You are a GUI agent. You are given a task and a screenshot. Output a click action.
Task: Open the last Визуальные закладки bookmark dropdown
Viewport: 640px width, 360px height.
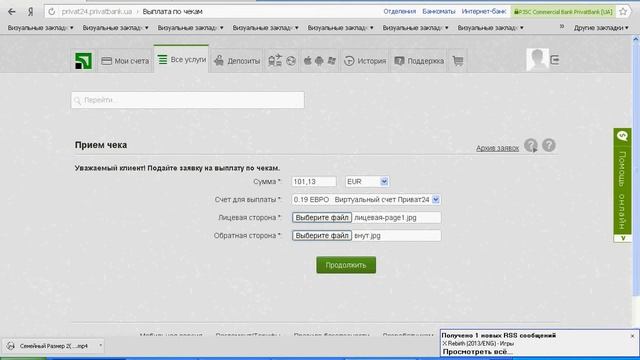[x=490, y=28]
